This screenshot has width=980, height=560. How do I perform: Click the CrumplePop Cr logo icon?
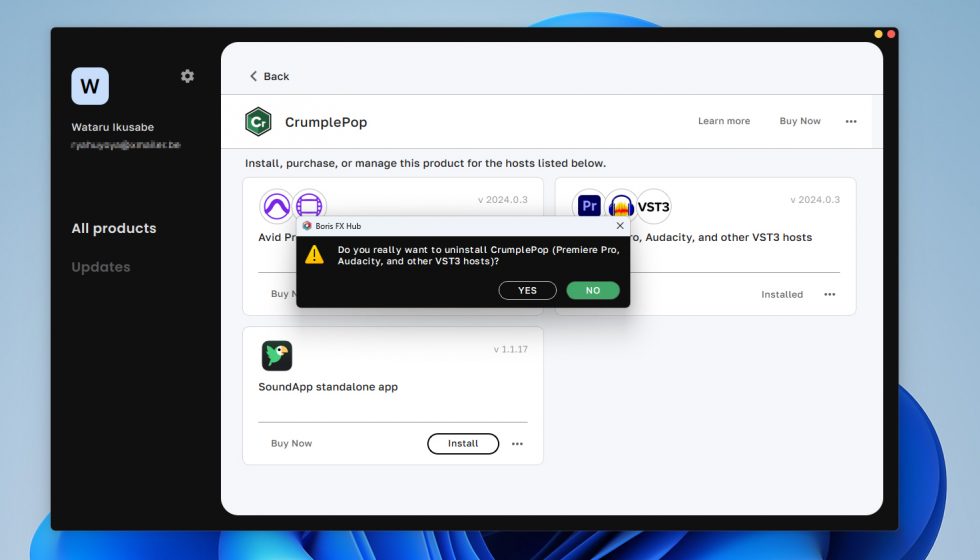(258, 122)
